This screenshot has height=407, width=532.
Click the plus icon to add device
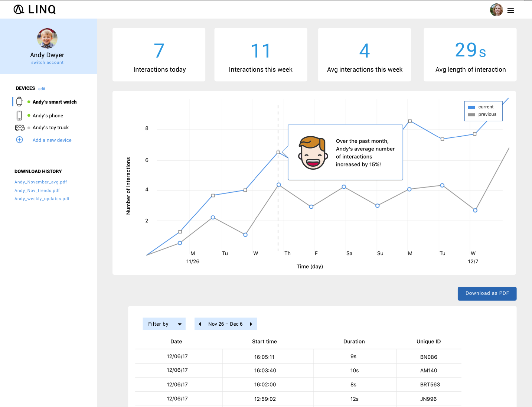pos(20,140)
